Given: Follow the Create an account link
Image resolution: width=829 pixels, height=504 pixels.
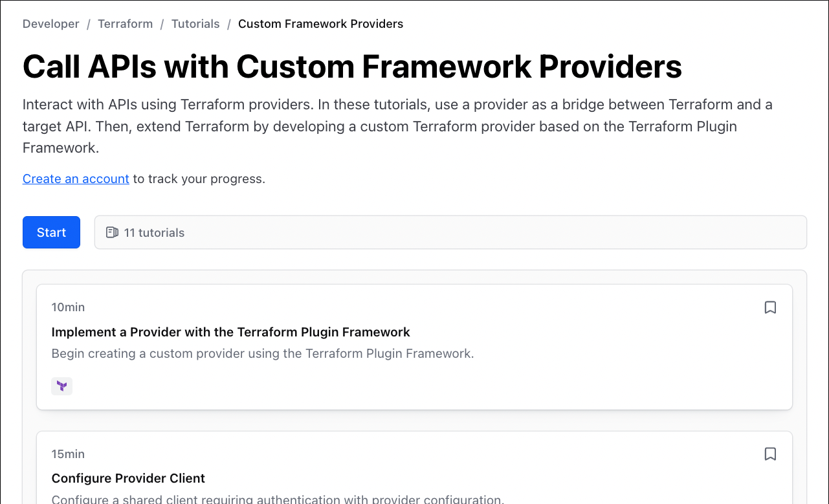Looking at the screenshot, I should [x=76, y=179].
